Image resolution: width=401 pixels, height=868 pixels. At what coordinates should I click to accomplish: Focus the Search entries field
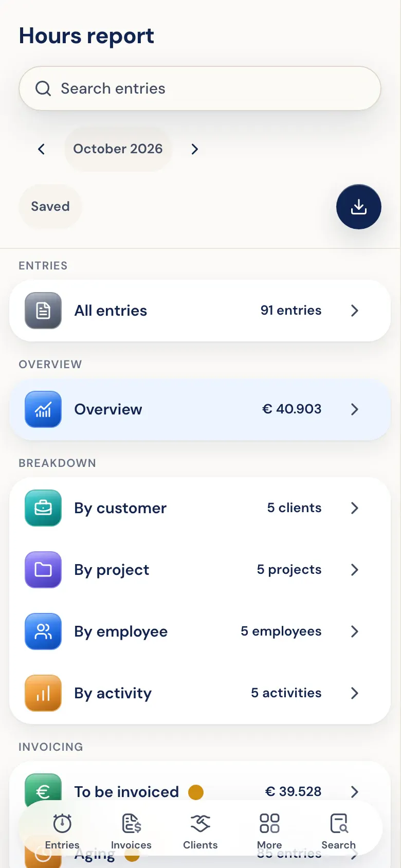pyautogui.click(x=200, y=88)
